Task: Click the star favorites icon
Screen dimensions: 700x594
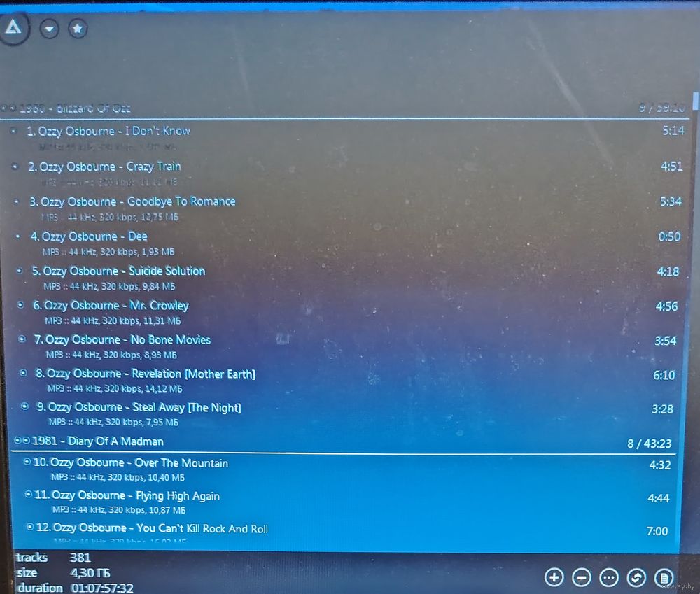Action: point(78,29)
